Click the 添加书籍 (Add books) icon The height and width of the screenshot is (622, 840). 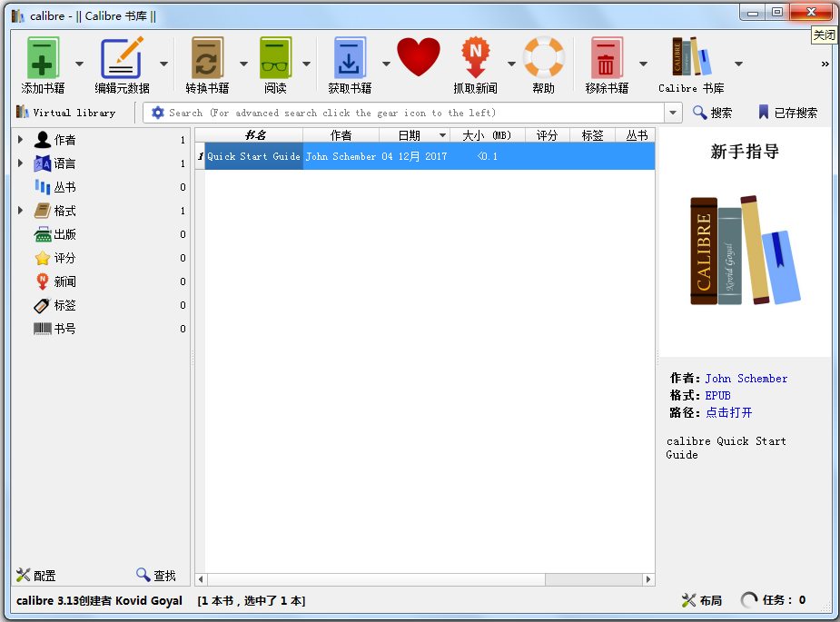[43, 59]
